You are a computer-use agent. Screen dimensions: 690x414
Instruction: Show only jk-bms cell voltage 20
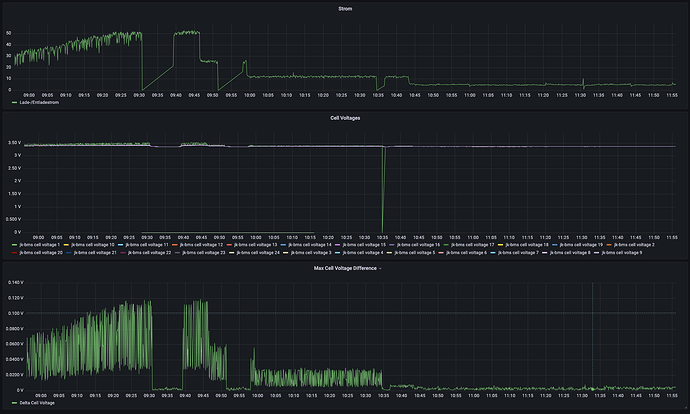tap(43, 253)
